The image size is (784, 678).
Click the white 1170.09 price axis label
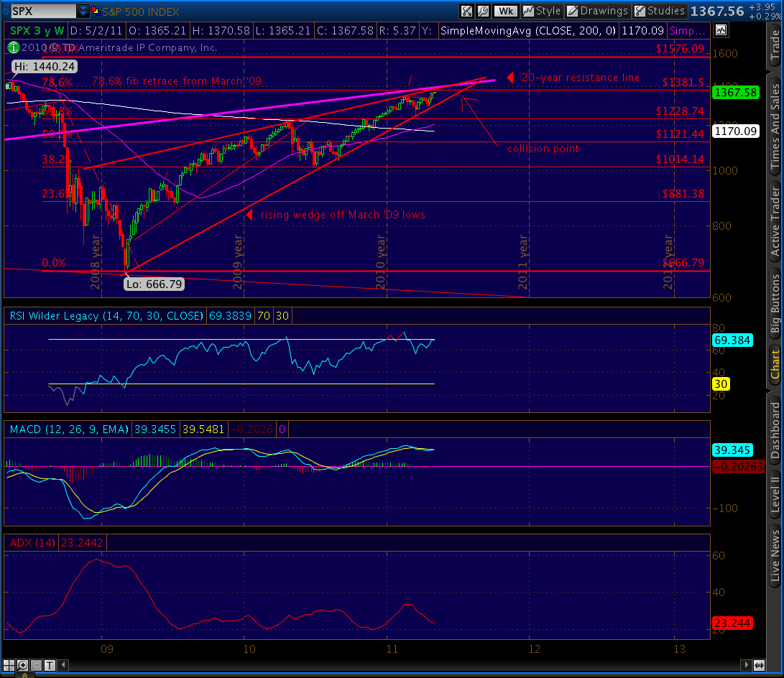coord(736,131)
